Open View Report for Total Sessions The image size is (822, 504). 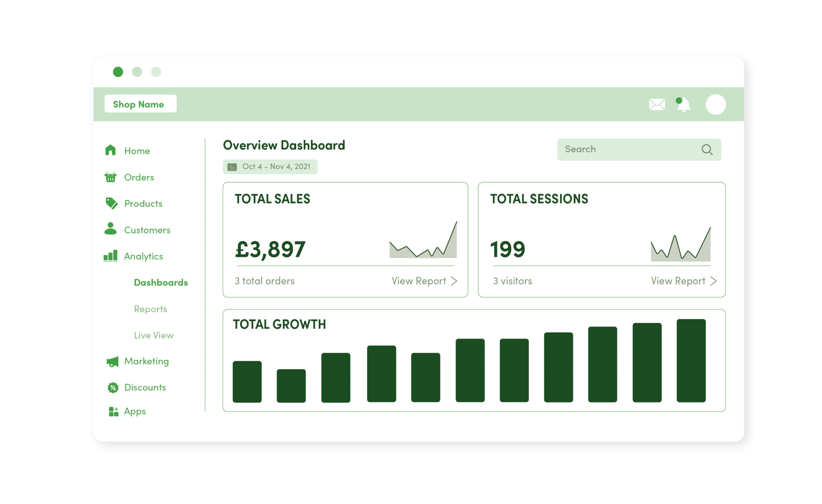pyautogui.click(x=684, y=281)
